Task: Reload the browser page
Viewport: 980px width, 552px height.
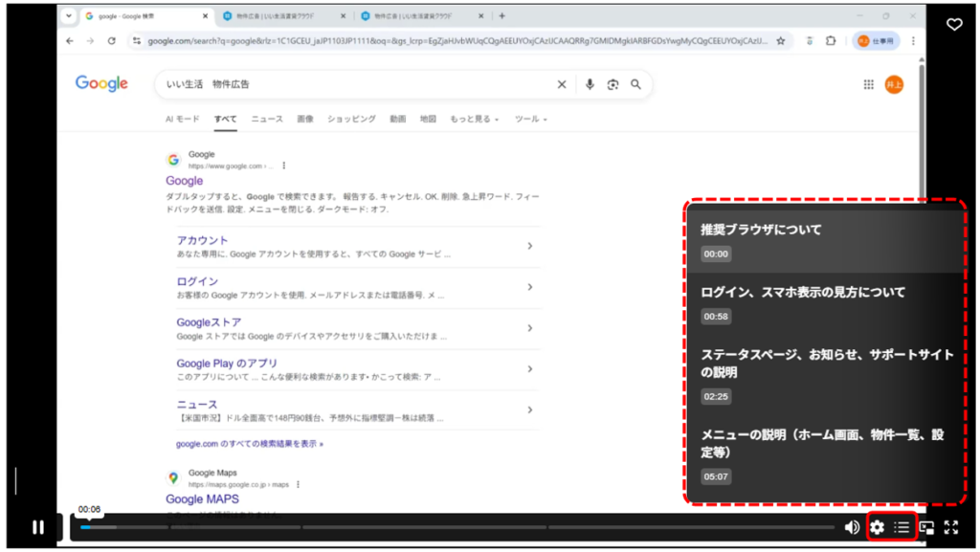Action: (x=111, y=41)
